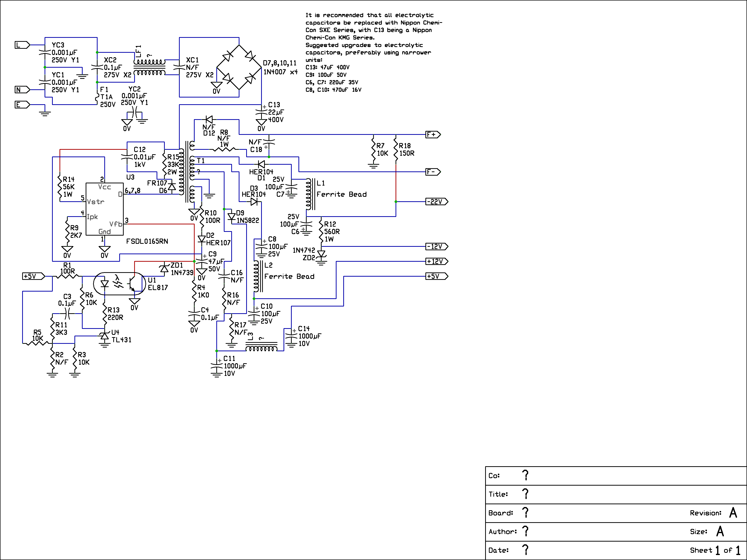
Task: Click the R15 33K 2W resistor
Action: [164, 164]
